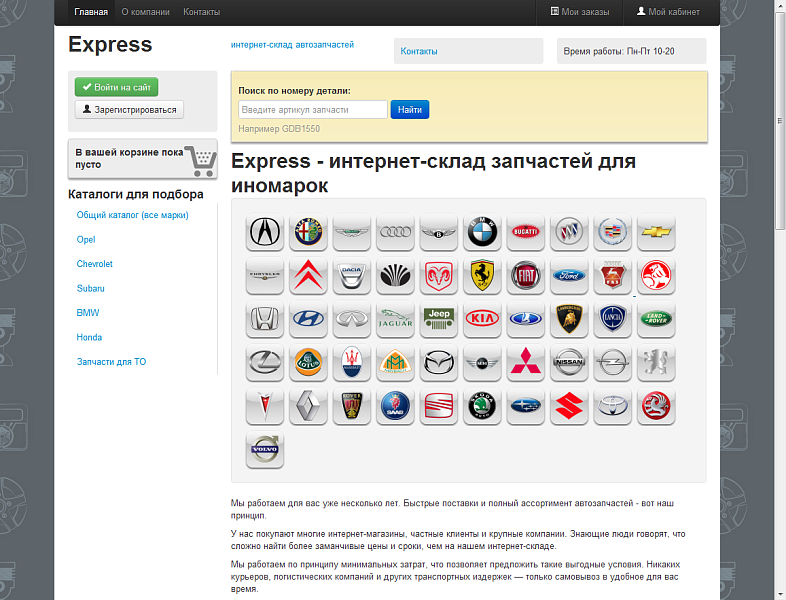Open the Главная menu item
This screenshot has width=786, height=600.
(91, 12)
